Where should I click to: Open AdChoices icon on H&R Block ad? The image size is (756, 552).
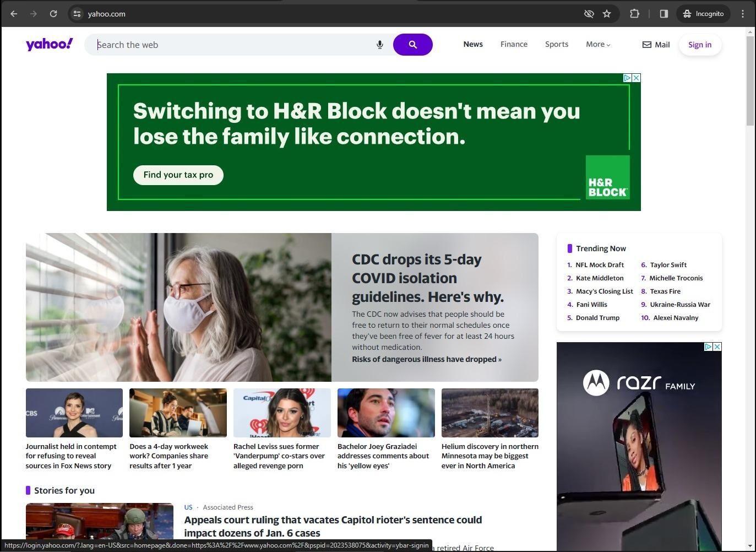627,78
